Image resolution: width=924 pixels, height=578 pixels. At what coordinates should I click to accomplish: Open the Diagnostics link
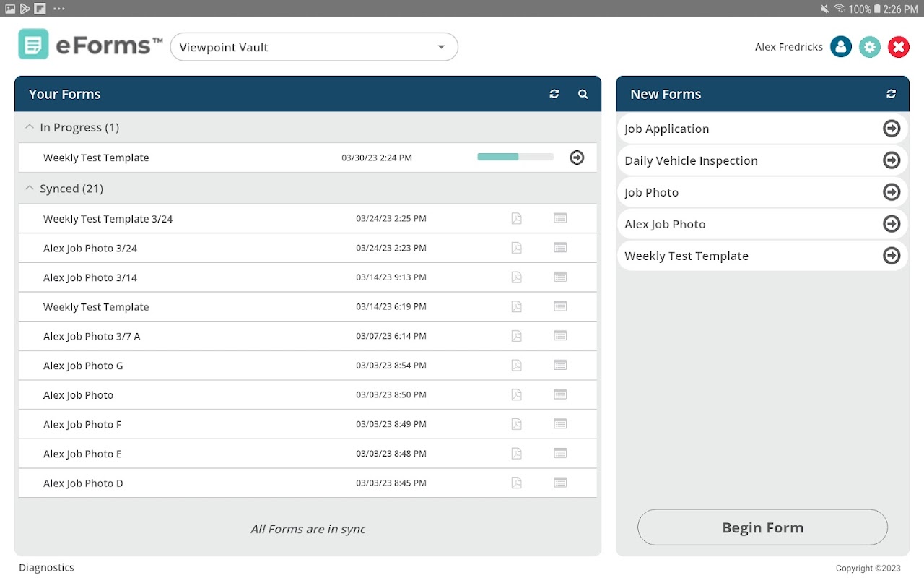46,568
